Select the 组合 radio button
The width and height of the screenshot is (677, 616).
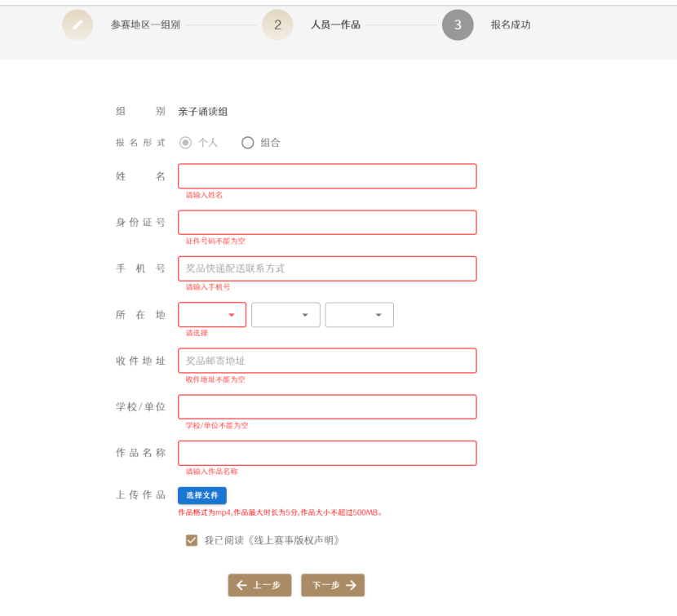coord(248,143)
